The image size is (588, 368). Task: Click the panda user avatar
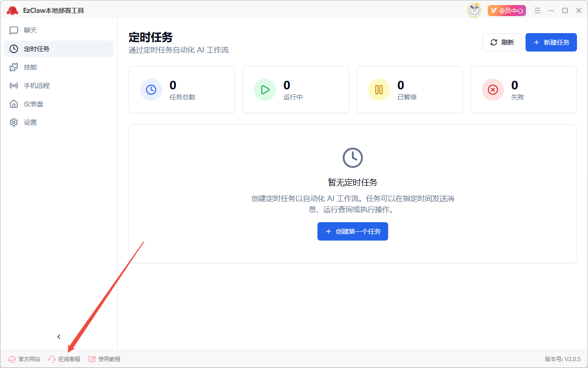pos(474,10)
